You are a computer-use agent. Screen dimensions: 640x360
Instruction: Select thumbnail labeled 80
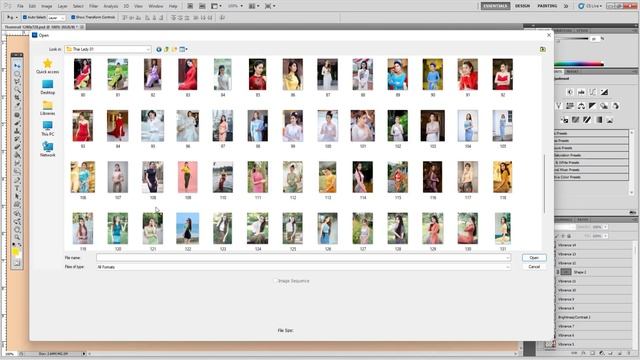click(x=82, y=78)
